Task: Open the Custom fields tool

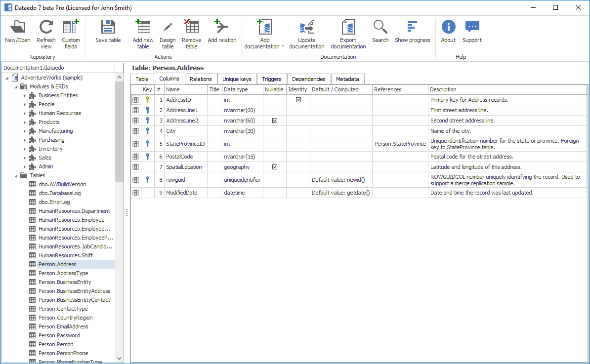Action: [x=71, y=32]
